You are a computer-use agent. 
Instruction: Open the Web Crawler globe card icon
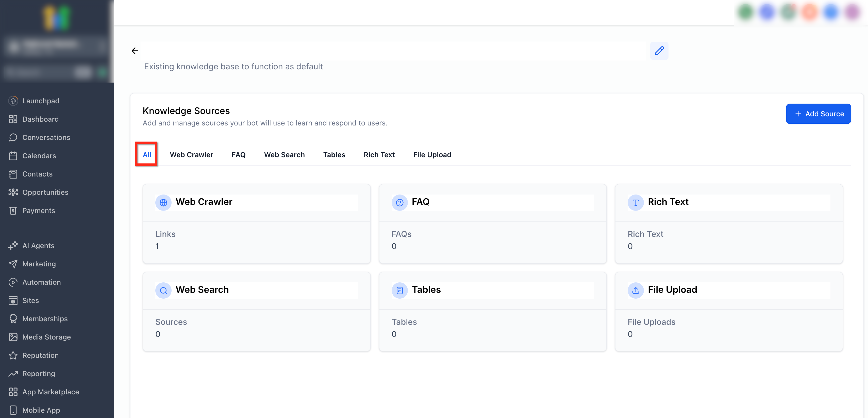[163, 203]
